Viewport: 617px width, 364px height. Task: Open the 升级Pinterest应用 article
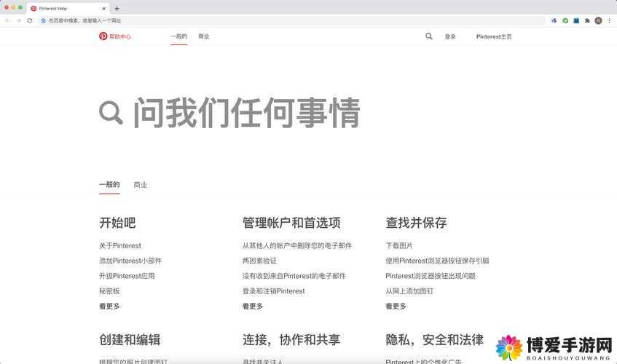pos(127,276)
